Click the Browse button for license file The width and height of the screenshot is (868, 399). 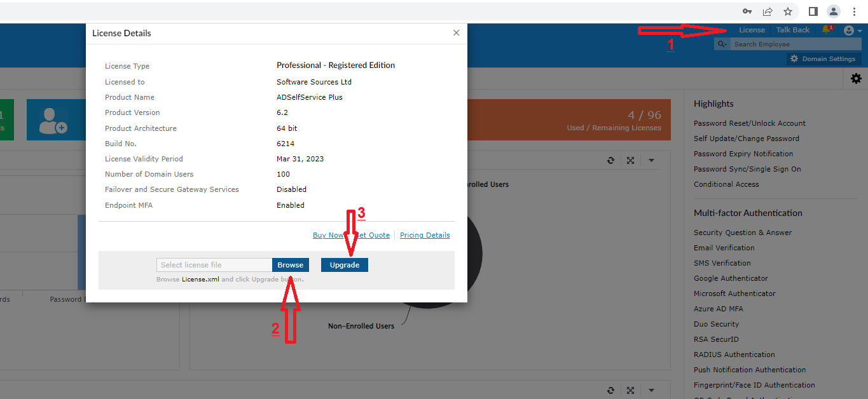(290, 265)
